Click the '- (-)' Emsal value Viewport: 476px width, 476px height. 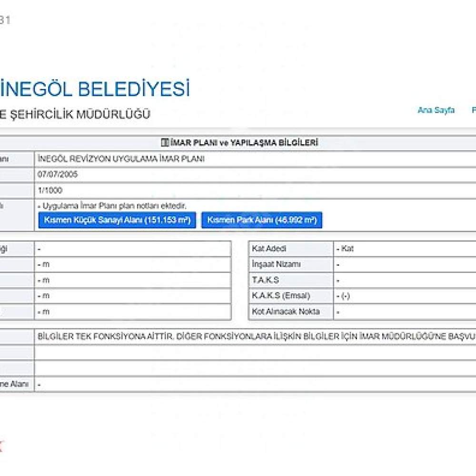tap(343, 296)
